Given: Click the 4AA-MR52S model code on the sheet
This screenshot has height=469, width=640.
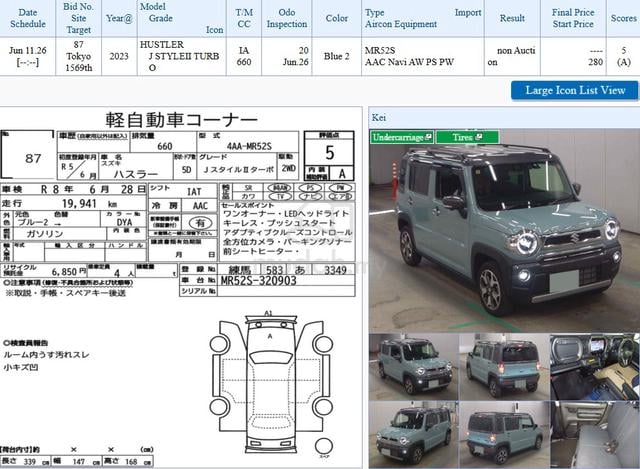Looking at the screenshot, I should [249, 146].
